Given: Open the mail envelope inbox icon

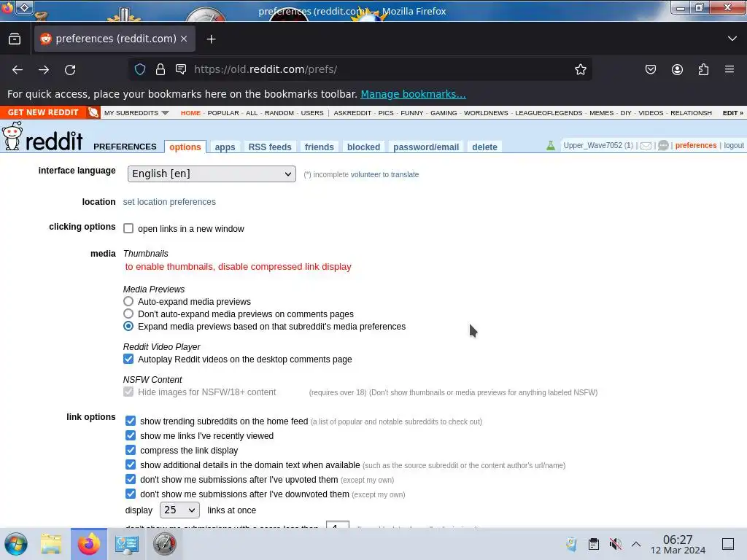Looking at the screenshot, I should pos(646,146).
